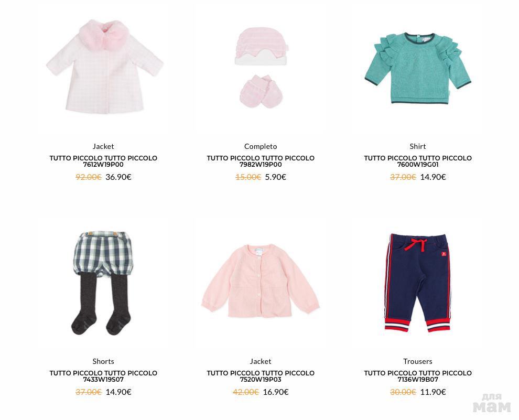Open the navy striped trousers image
519x420 pixels.
coord(418,283)
